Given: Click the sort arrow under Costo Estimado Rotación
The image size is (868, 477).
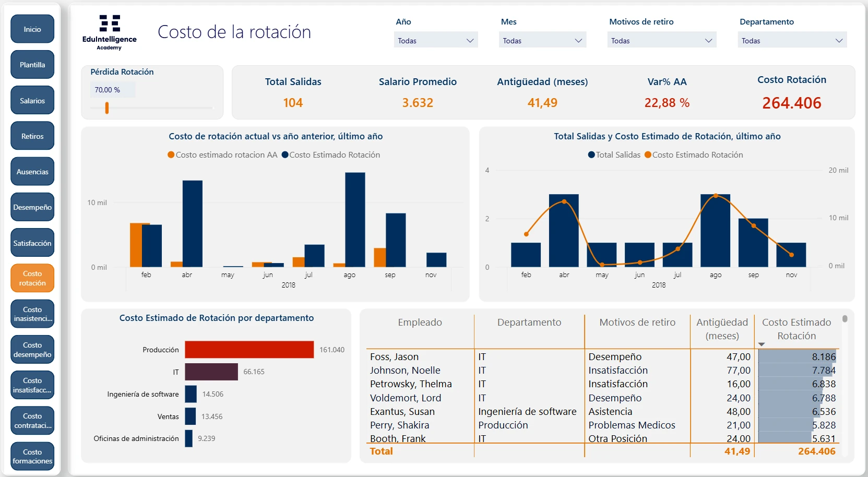Looking at the screenshot, I should (762, 344).
